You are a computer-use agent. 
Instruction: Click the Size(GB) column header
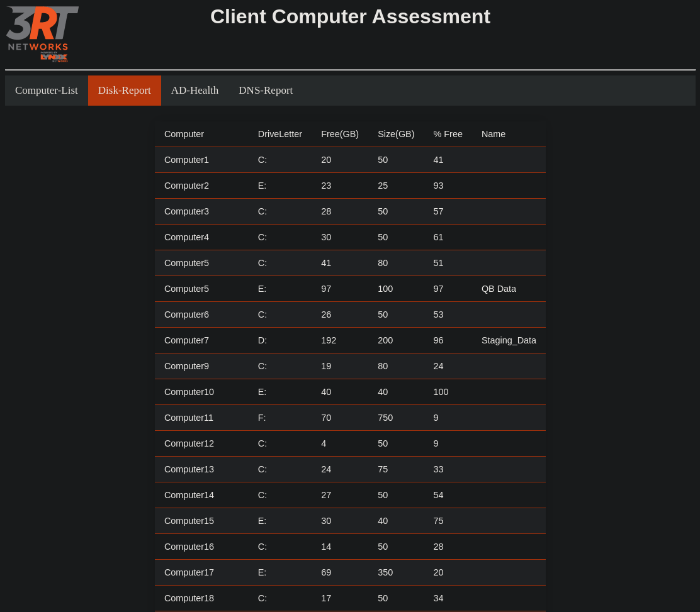pyautogui.click(x=395, y=134)
